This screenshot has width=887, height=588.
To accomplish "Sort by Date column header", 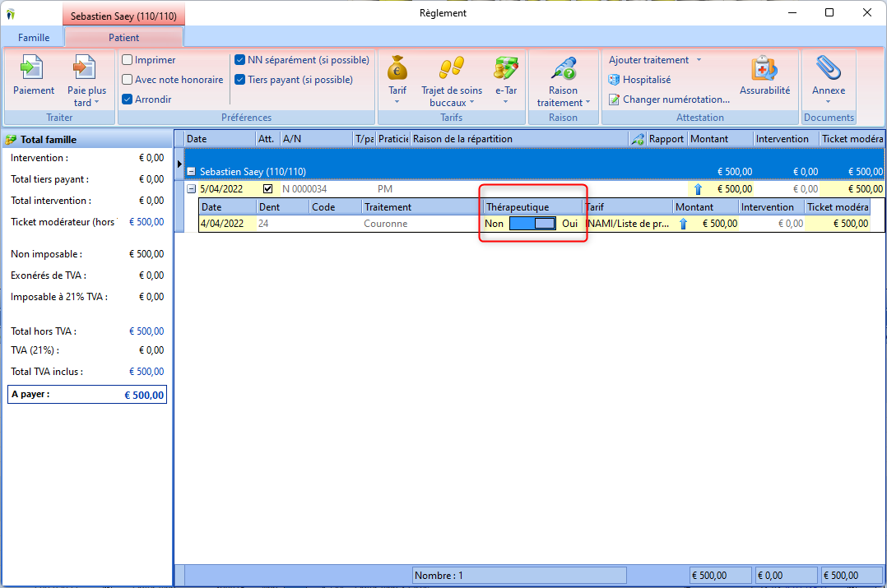I will (220, 139).
